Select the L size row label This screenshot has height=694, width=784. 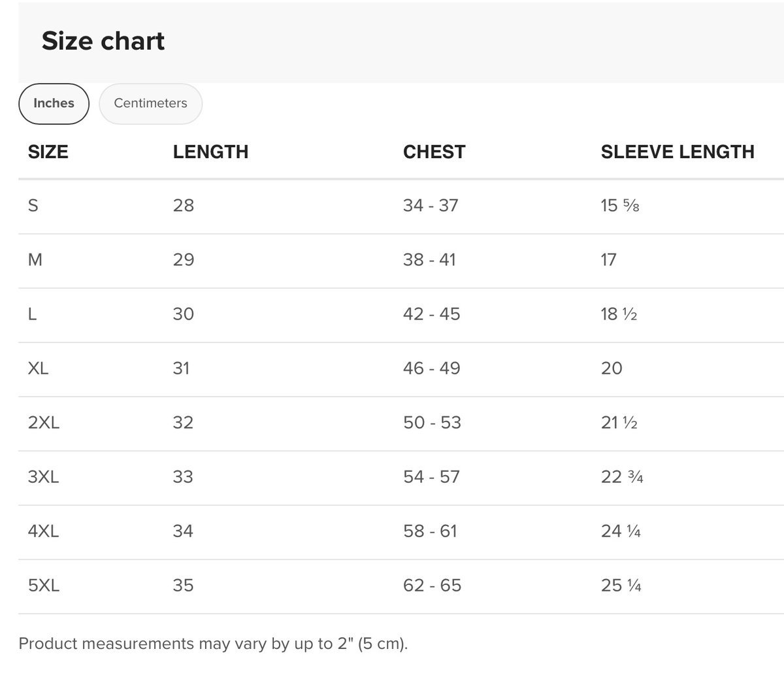point(33,314)
